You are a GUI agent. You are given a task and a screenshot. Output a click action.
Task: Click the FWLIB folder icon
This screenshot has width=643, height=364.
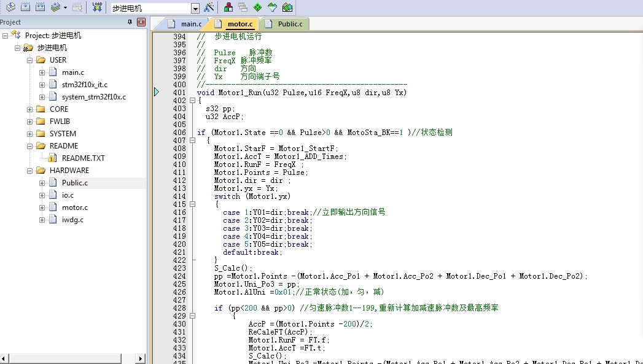(x=41, y=122)
